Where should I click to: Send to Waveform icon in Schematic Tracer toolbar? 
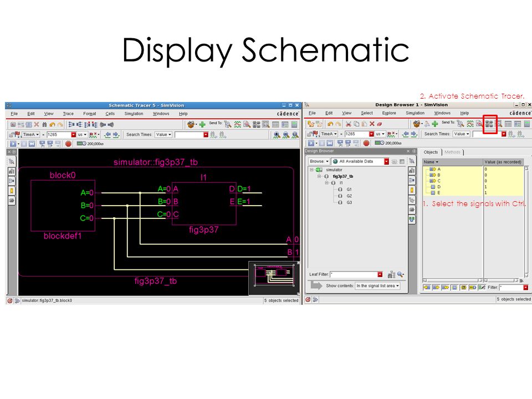pyautogui.click(x=238, y=125)
